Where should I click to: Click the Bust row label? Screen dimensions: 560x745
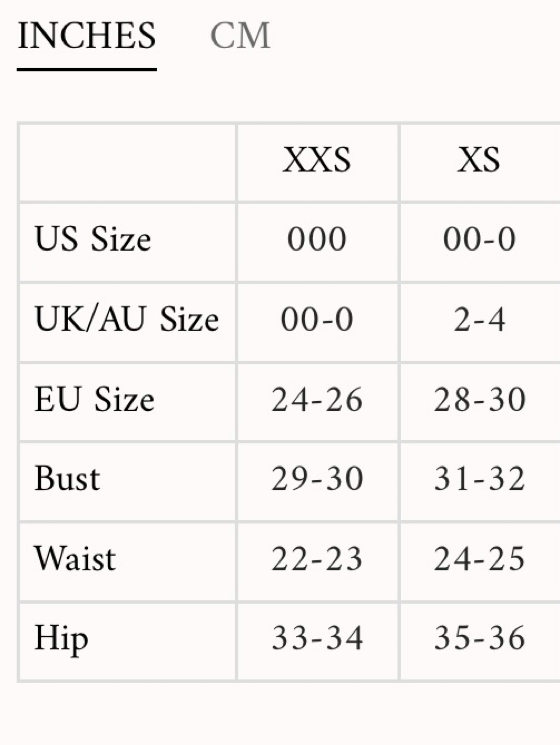point(67,479)
